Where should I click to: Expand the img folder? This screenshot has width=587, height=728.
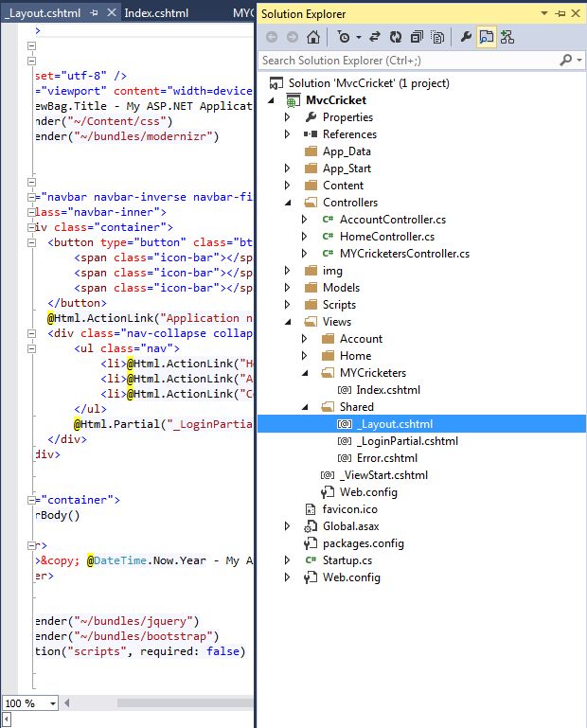coord(288,271)
